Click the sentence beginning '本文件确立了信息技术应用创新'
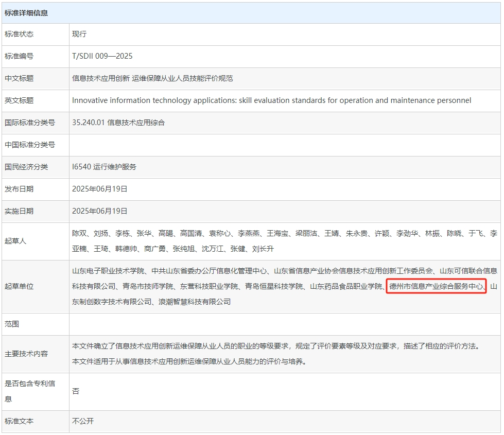The image size is (504, 435). coord(277,346)
